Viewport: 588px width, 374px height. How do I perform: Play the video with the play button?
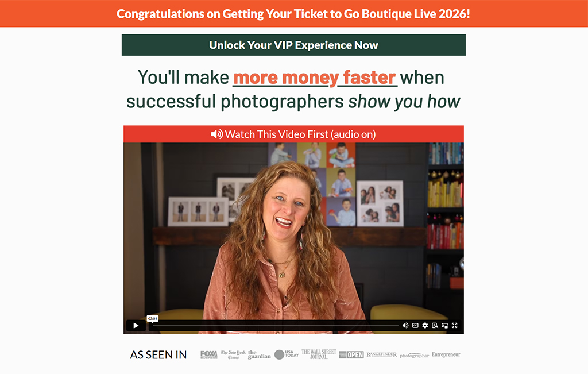click(136, 325)
